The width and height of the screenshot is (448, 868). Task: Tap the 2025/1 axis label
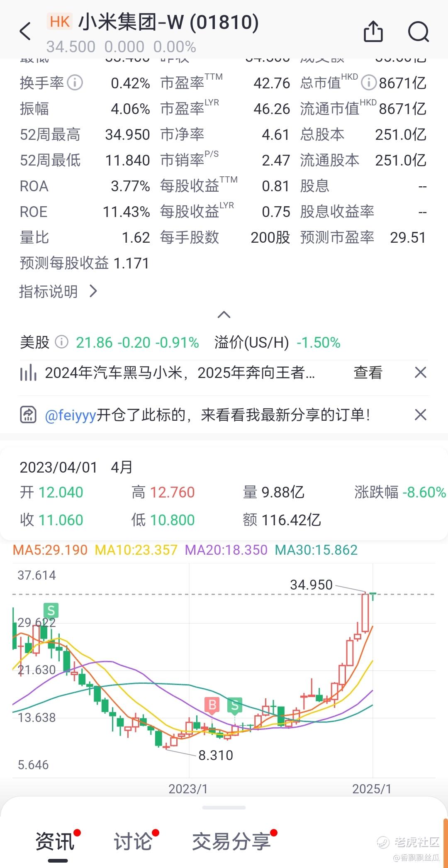(372, 789)
